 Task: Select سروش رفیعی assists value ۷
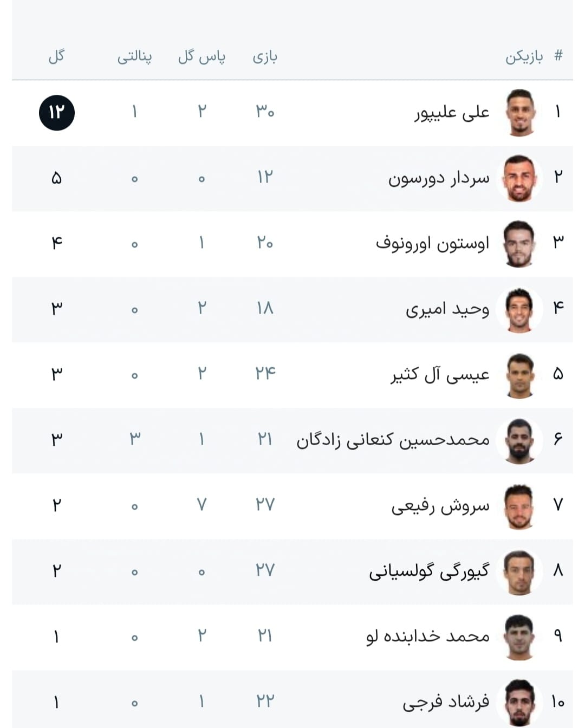click(x=201, y=505)
